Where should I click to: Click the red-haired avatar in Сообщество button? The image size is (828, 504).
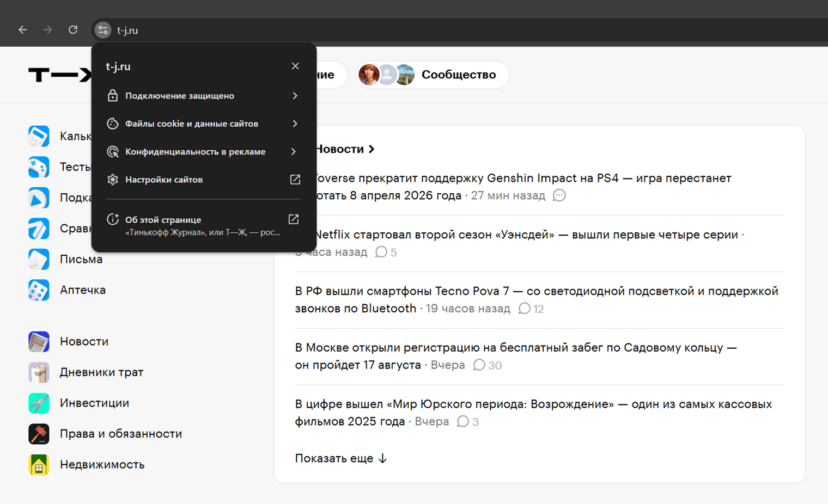click(369, 75)
